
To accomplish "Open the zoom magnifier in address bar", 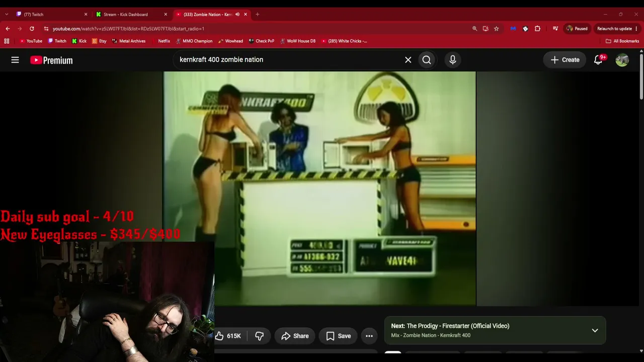I will [x=474, y=29].
